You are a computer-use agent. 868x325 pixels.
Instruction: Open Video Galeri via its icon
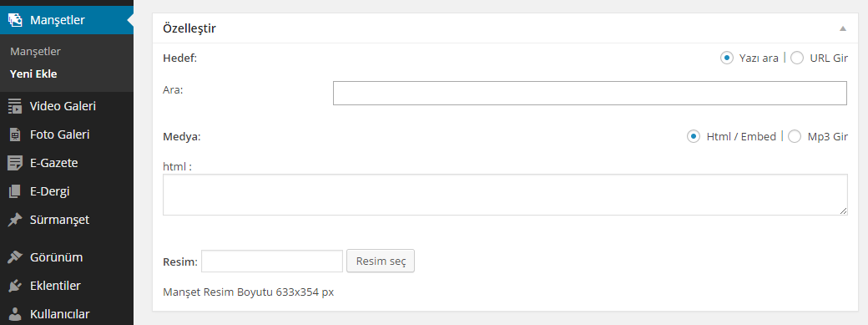pyautogui.click(x=15, y=106)
